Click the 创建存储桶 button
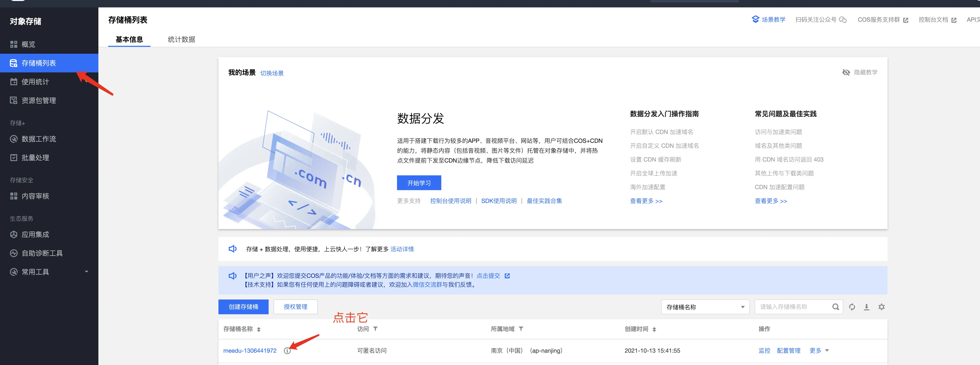 (x=244, y=307)
